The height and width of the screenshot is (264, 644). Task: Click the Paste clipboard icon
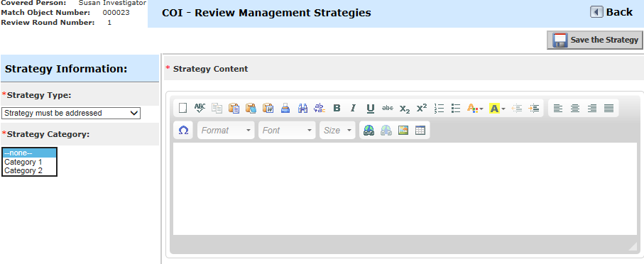coord(234,108)
